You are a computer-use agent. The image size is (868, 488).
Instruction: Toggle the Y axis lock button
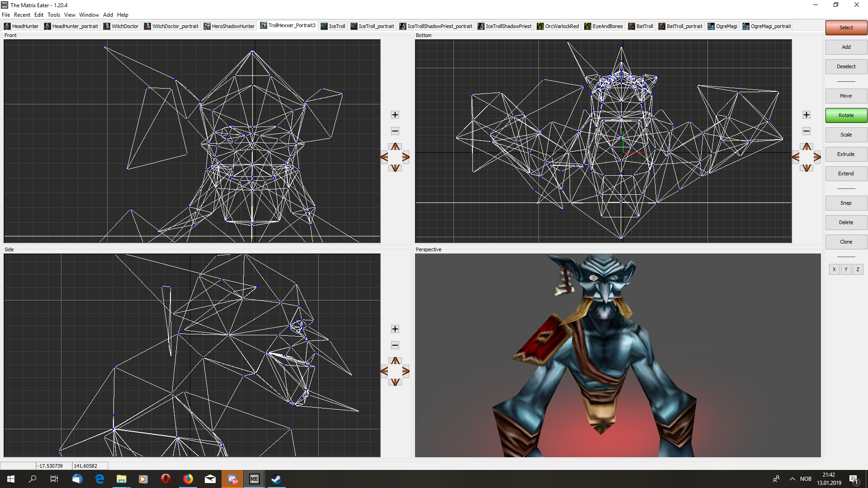846,269
